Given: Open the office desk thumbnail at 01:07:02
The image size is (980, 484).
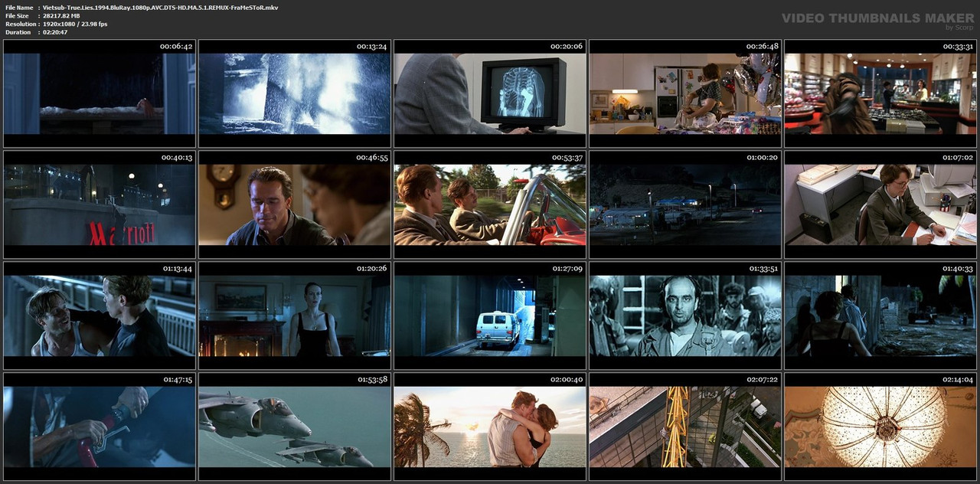Looking at the screenshot, I should point(880,204).
